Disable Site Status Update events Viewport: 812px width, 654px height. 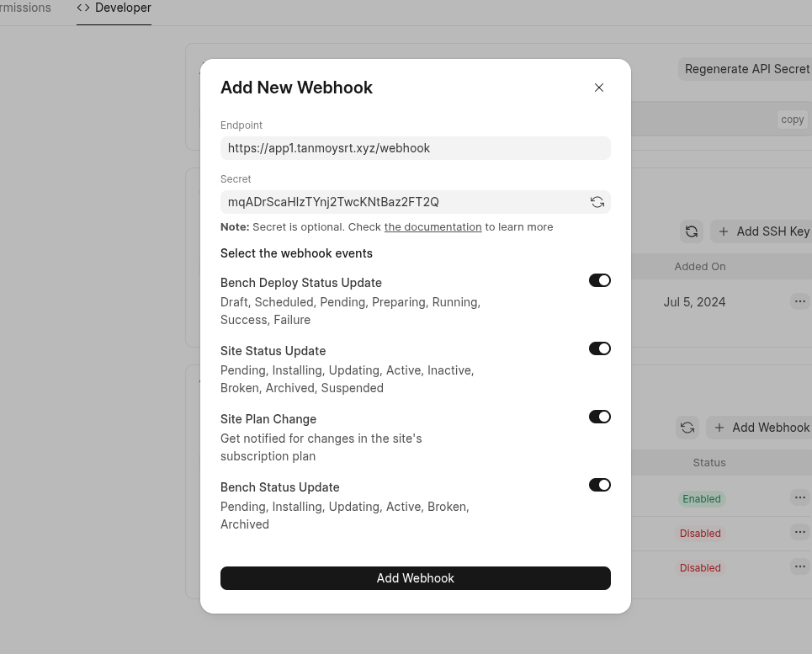tap(600, 348)
